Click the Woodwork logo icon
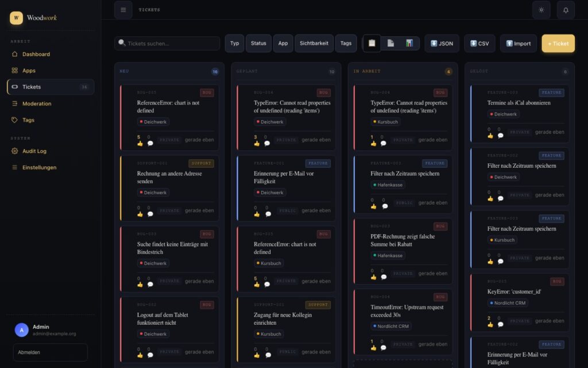Image resolution: width=588 pixels, height=368 pixels. [16, 18]
